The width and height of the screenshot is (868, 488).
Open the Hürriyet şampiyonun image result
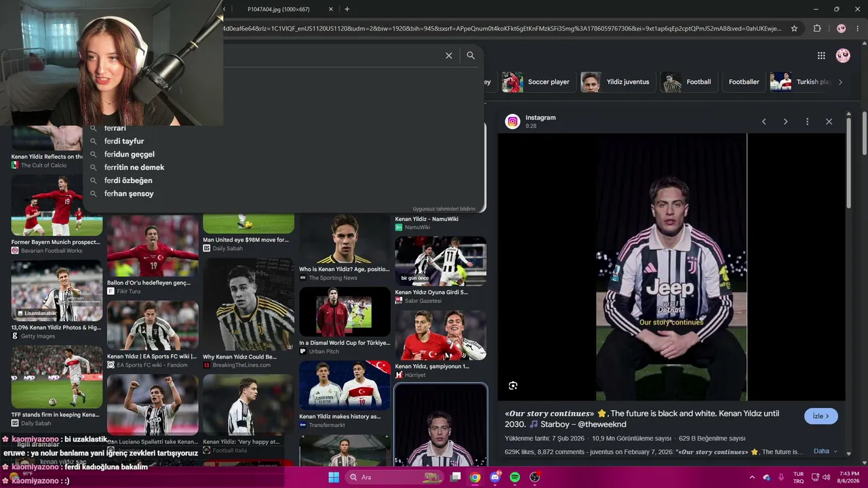point(441,335)
